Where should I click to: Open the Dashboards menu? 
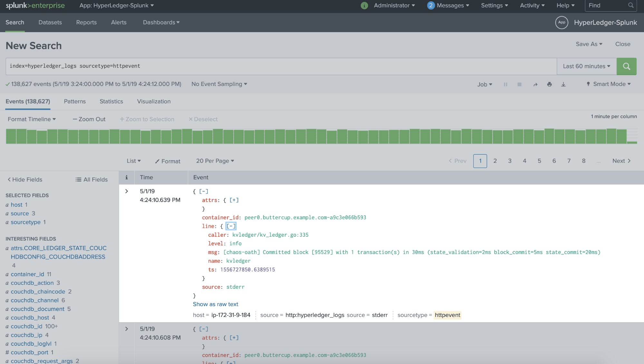point(161,23)
